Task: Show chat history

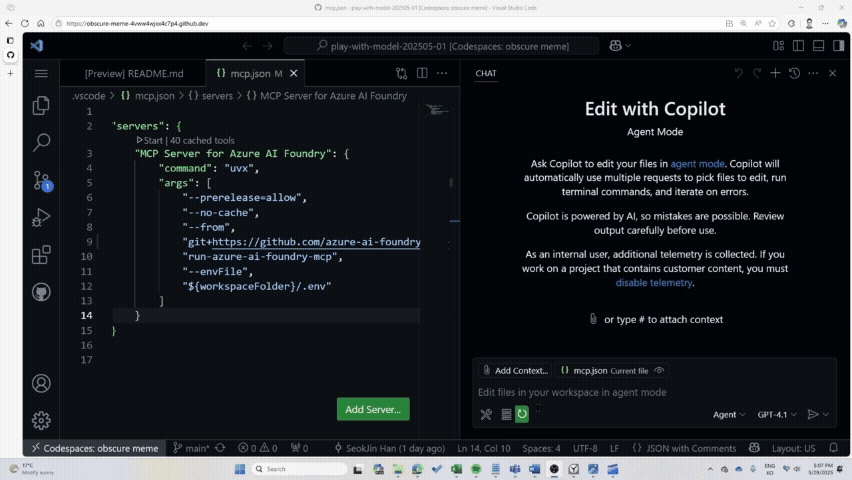Action: 794,73
